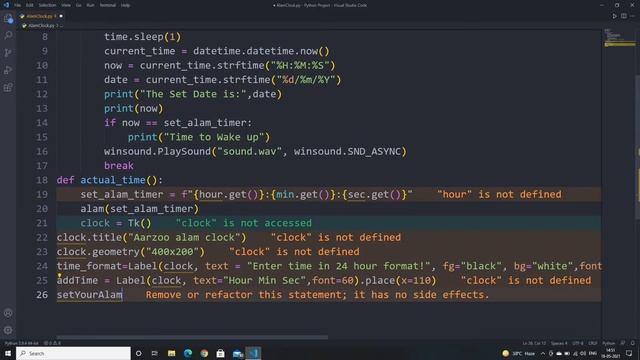Select the Python interpreter in status bar
This screenshot has width=640, height=360.
[x=22, y=343]
